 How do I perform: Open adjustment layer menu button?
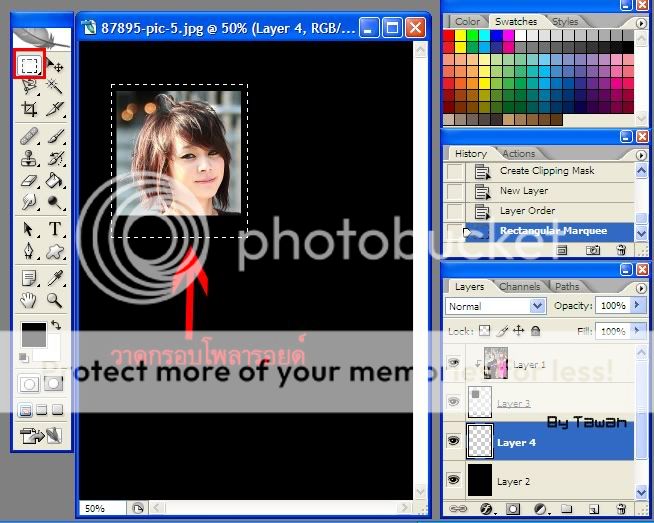(540, 509)
